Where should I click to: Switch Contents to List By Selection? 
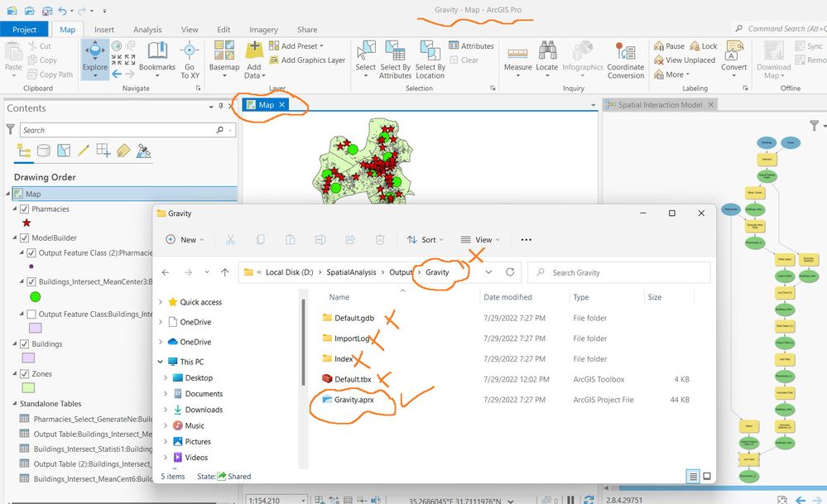pos(64,151)
